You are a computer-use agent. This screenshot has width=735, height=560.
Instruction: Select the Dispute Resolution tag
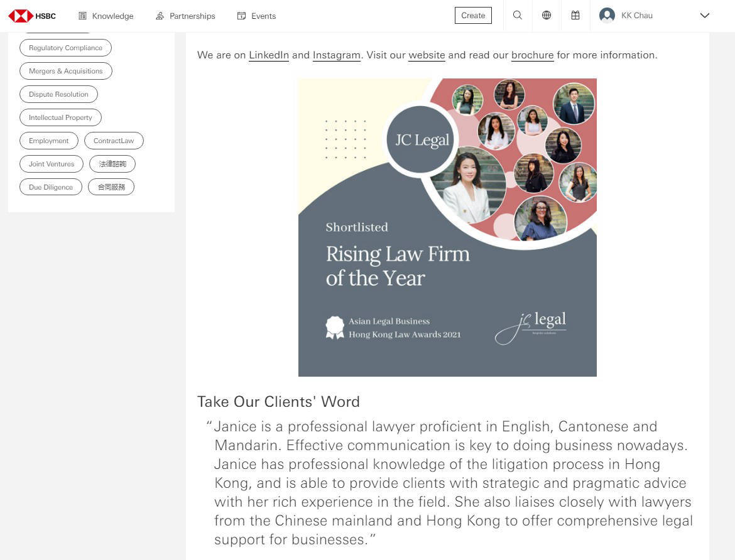tap(58, 94)
